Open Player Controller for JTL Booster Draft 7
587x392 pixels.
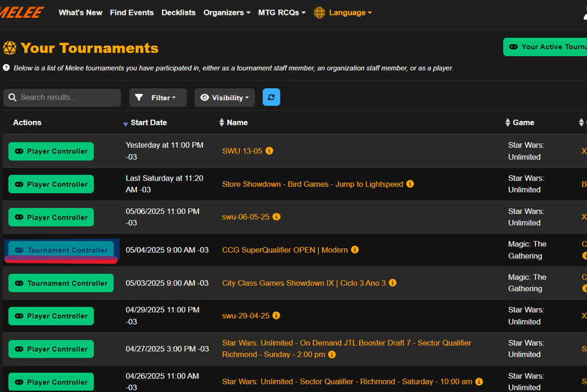tap(51, 349)
